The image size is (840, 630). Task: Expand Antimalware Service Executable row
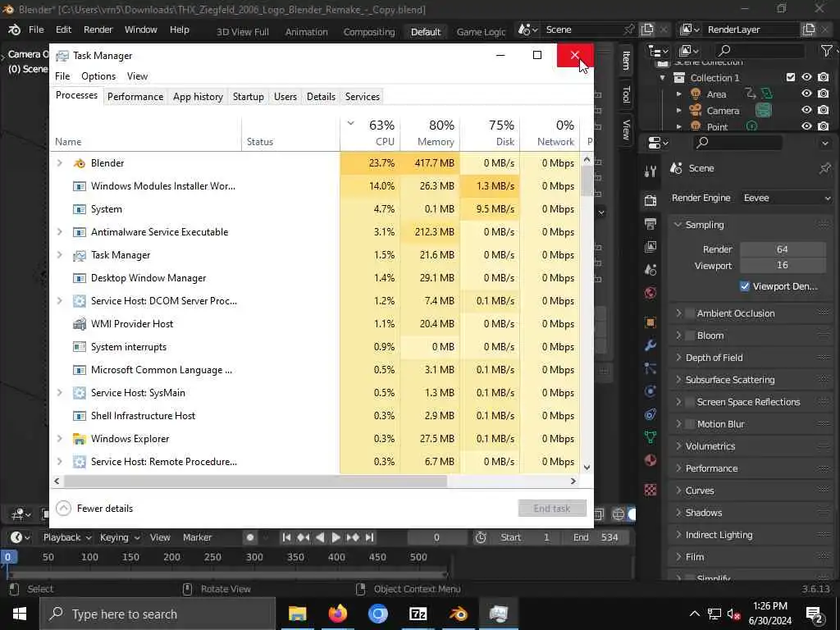[x=59, y=232]
